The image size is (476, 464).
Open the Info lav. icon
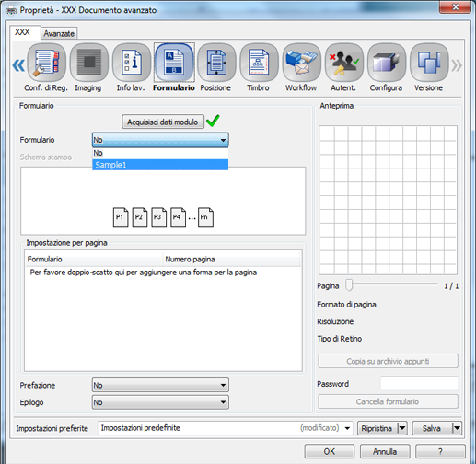pyautogui.click(x=132, y=63)
